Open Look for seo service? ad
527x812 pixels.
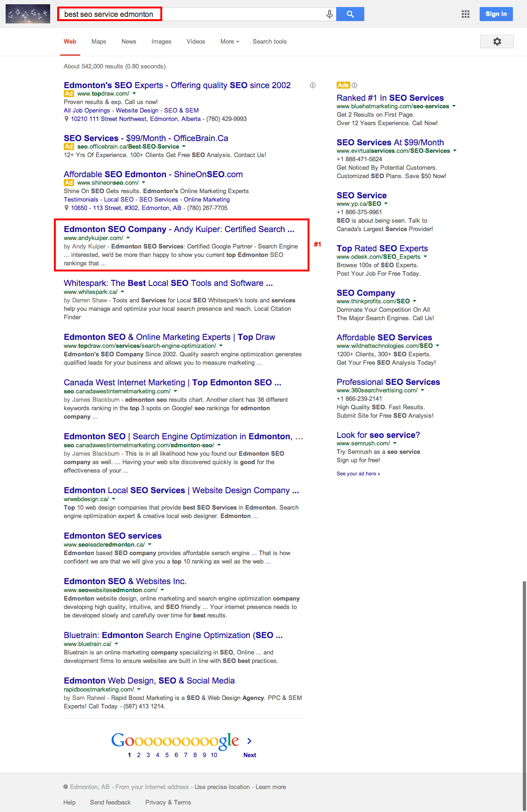tap(378, 435)
